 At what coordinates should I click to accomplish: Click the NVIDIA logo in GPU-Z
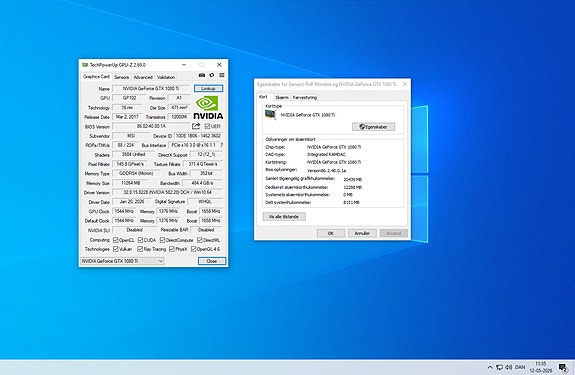pyautogui.click(x=208, y=108)
